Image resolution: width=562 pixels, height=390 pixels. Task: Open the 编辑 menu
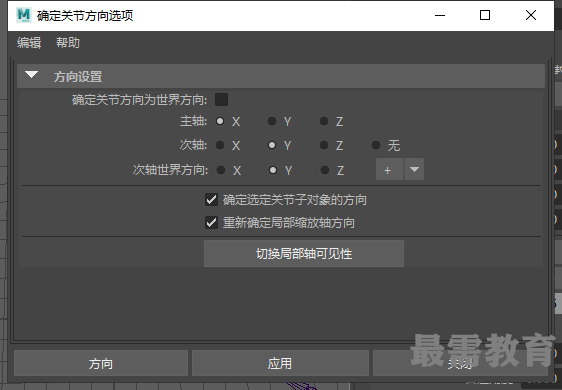pyautogui.click(x=29, y=43)
